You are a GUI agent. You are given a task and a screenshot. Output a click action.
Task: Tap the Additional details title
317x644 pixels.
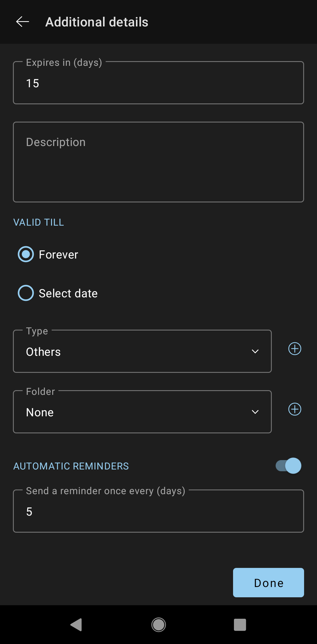(97, 22)
